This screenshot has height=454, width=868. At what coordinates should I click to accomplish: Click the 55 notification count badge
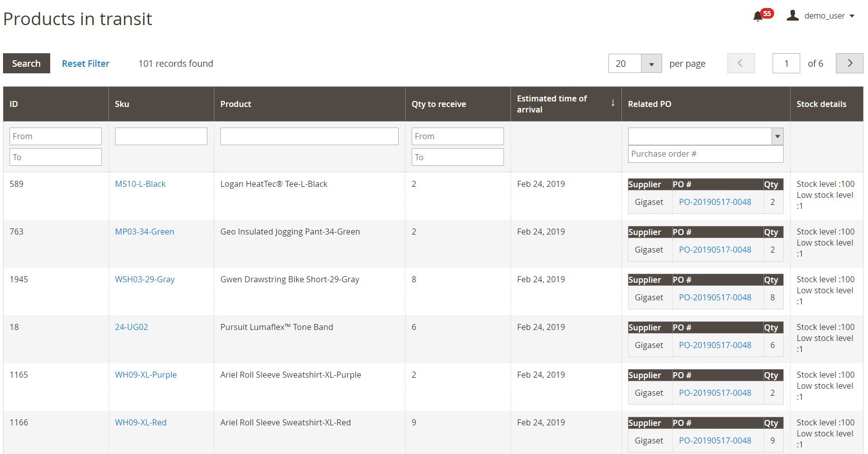click(x=767, y=14)
